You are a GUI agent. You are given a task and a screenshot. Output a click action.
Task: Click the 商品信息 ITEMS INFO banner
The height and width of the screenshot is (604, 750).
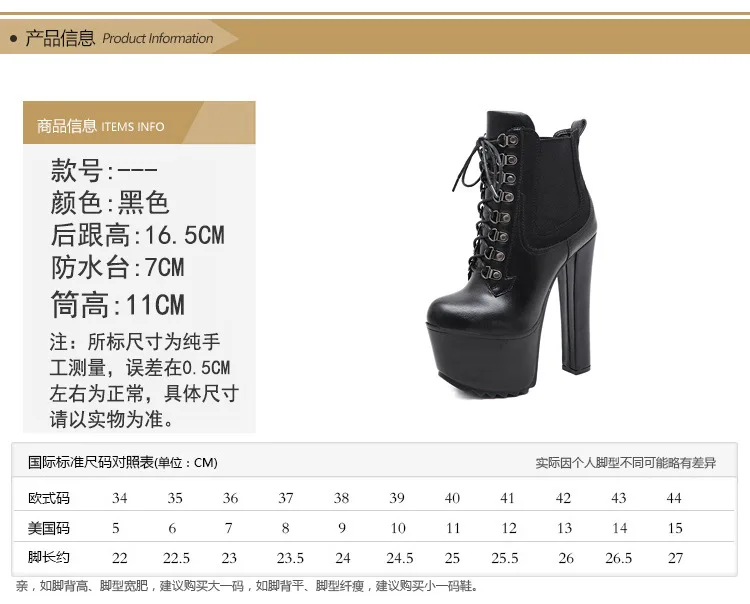click(139, 122)
